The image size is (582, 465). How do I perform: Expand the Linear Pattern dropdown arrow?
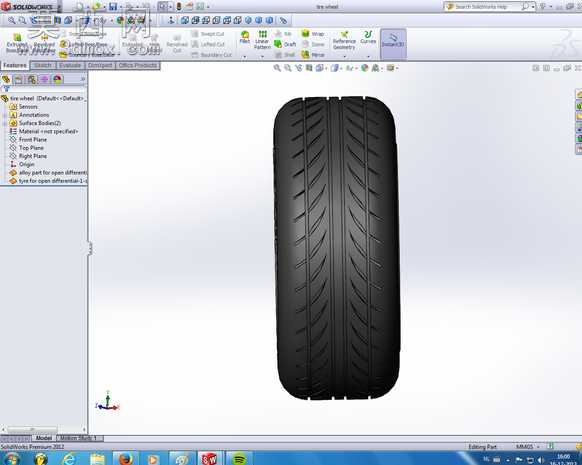point(262,57)
